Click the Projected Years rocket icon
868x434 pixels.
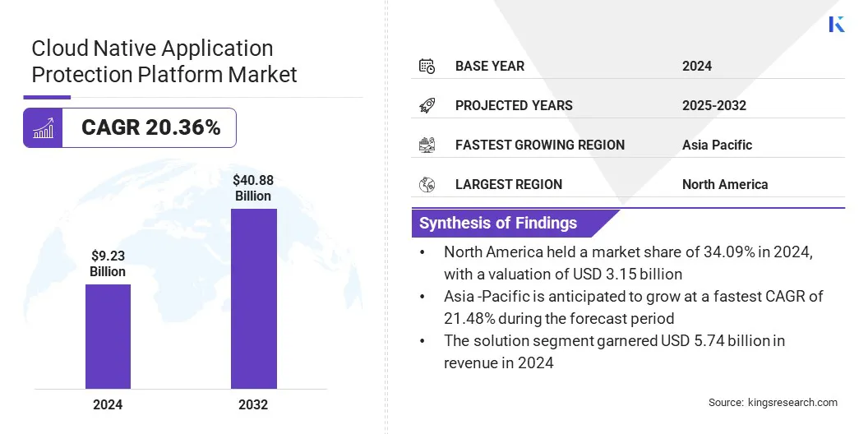click(427, 105)
